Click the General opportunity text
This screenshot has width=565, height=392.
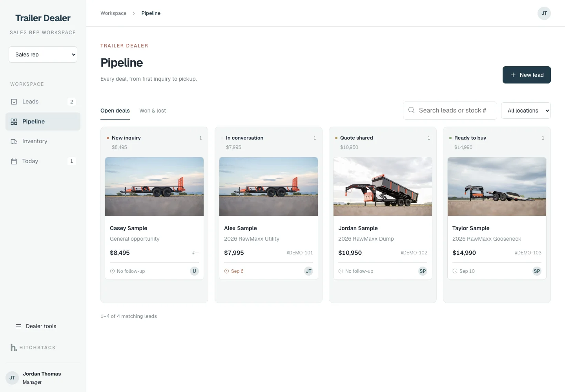(x=135, y=239)
